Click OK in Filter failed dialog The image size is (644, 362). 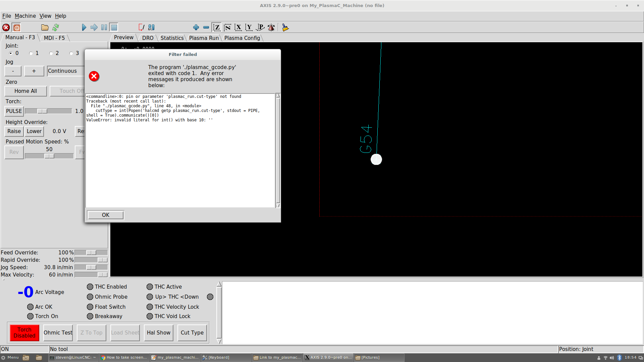point(106,215)
